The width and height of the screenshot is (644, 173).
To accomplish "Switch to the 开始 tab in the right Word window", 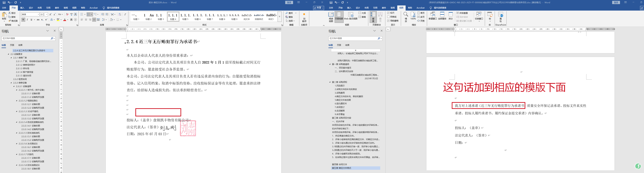I will [341, 8].
